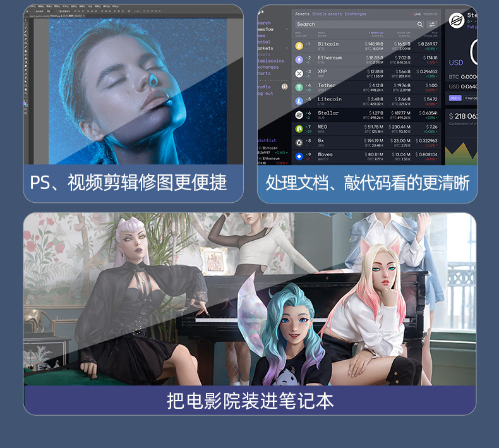Select the Live view option
The width and height of the screenshot is (499, 448).
pyautogui.click(x=416, y=15)
